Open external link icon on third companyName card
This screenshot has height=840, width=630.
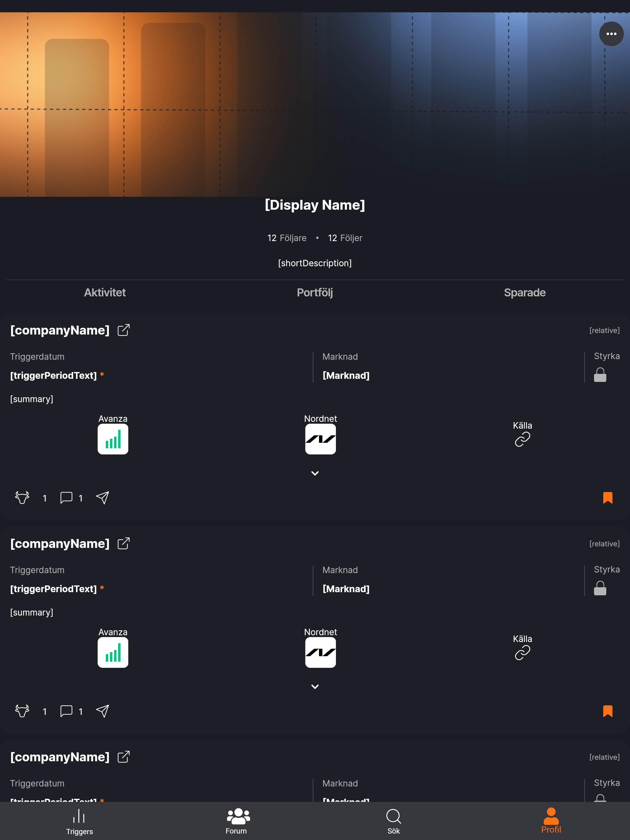(123, 757)
